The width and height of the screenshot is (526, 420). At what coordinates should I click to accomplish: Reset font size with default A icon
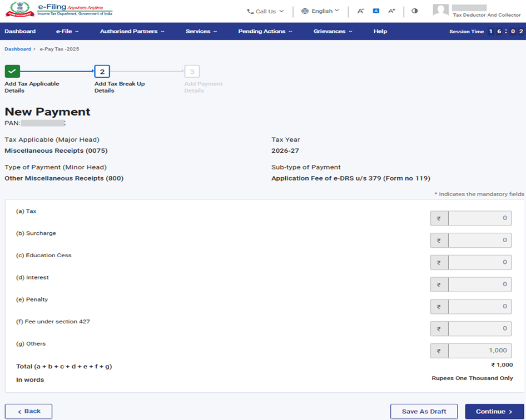click(376, 11)
